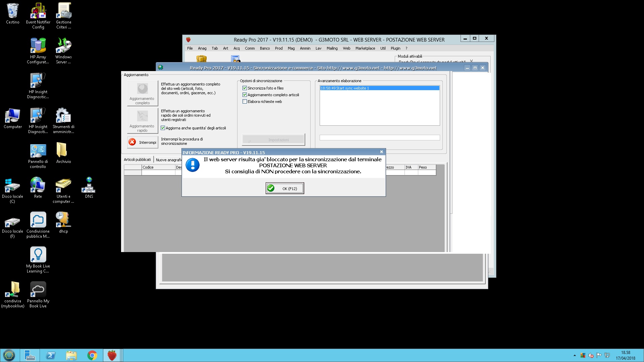Open the File menu in Ready Pro
Screen dimensions: 644x362
190,48
